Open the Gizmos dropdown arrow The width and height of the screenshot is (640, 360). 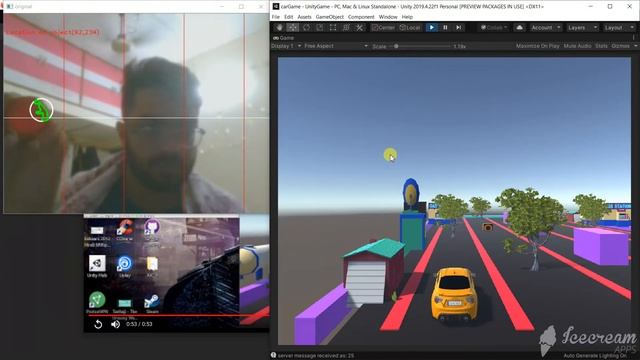pyautogui.click(x=636, y=46)
